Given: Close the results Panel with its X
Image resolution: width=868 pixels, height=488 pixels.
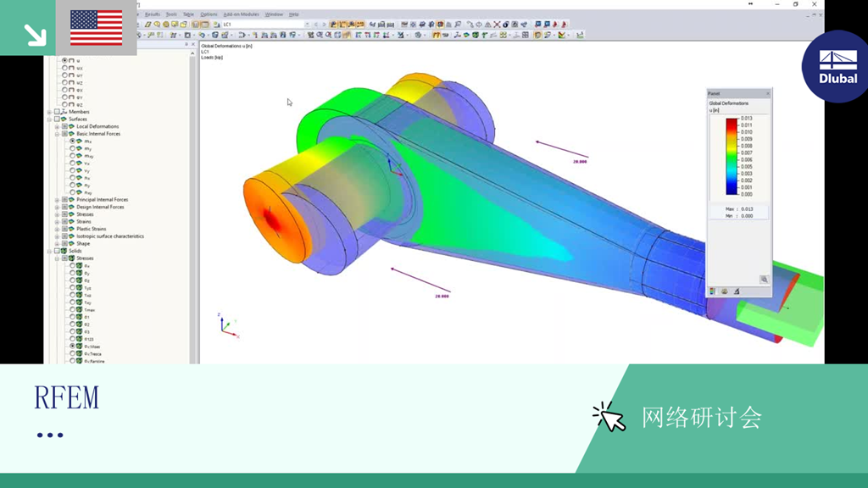Looking at the screenshot, I should [768, 93].
